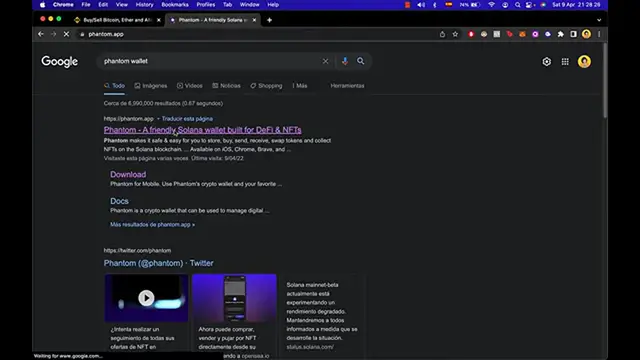The image size is (640, 360).
Task: Select the Shopping tab
Action: pyautogui.click(x=266, y=86)
